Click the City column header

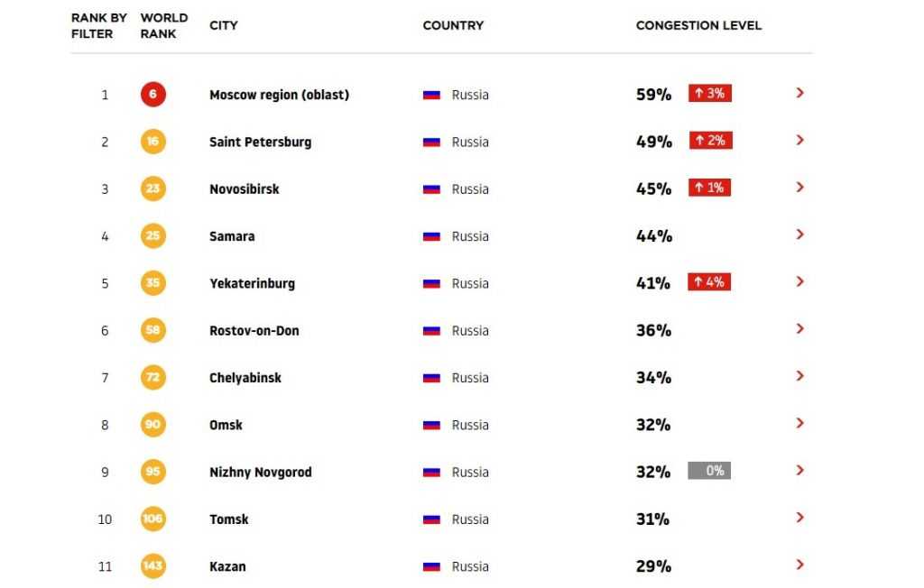[224, 25]
